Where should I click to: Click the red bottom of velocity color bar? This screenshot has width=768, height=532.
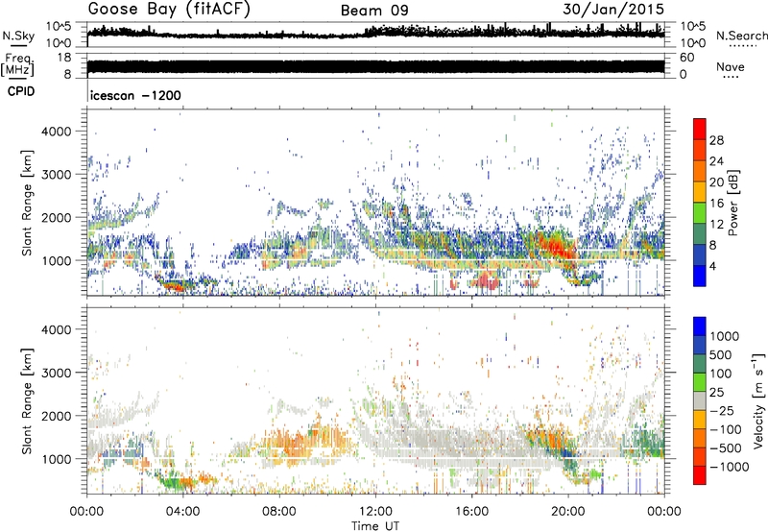click(700, 475)
